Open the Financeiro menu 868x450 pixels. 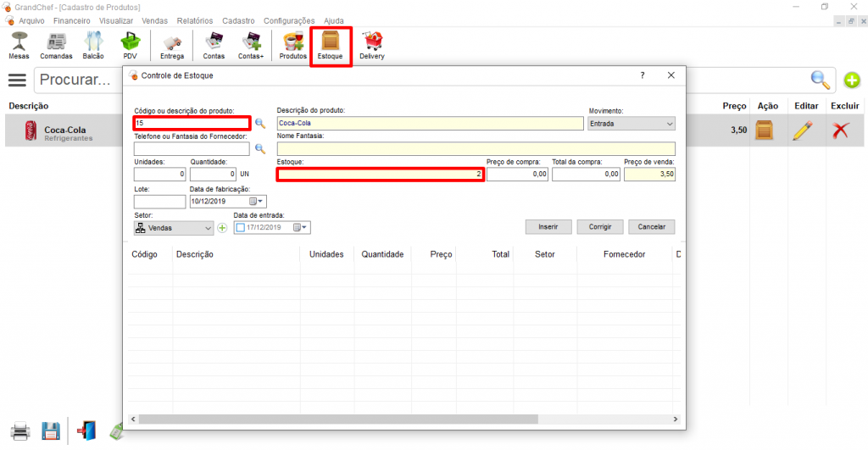pyautogui.click(x=71, y=20)
